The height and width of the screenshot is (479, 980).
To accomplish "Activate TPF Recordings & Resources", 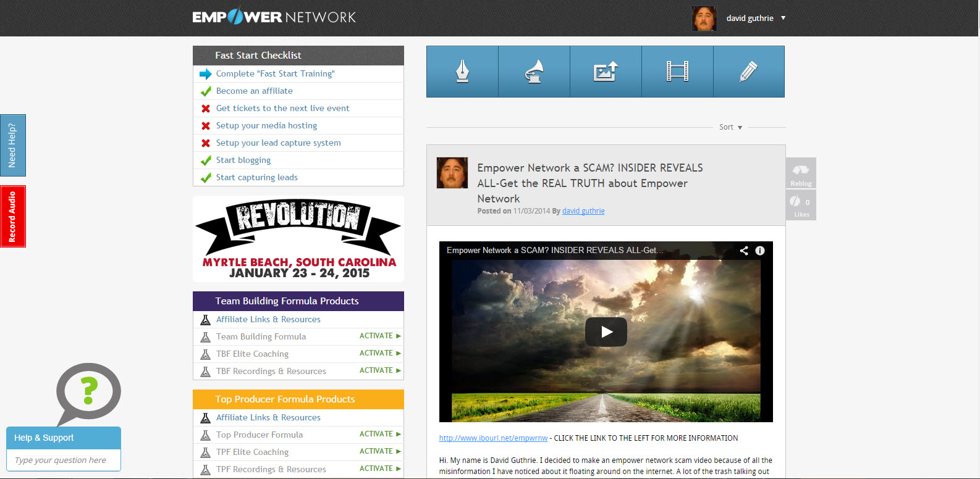I will 380,469.
